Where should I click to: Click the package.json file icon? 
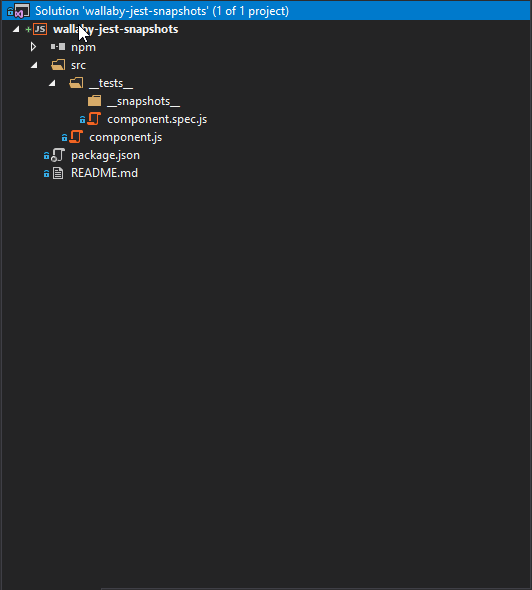[x=58, y=155]
